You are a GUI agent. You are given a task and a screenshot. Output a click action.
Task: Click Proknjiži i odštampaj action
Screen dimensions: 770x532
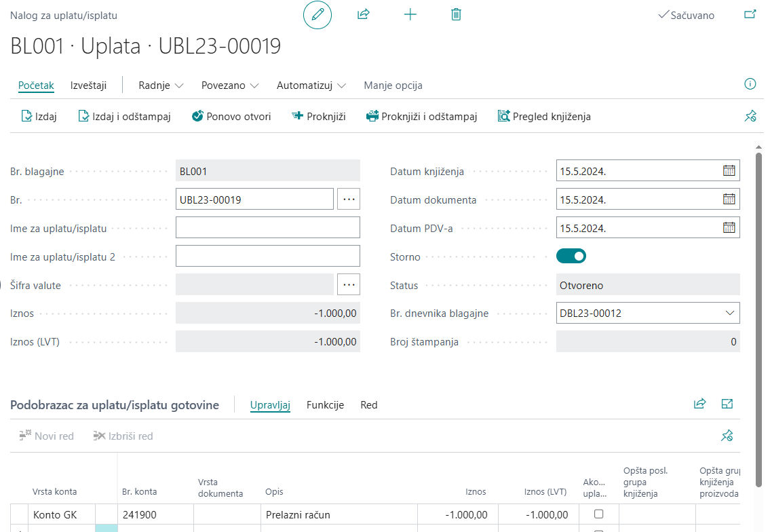click(422, 117)
